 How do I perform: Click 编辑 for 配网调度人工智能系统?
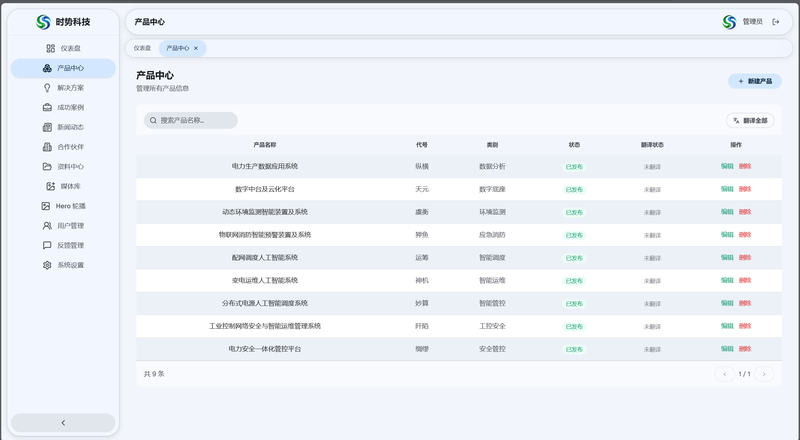(x=727, y=257)
